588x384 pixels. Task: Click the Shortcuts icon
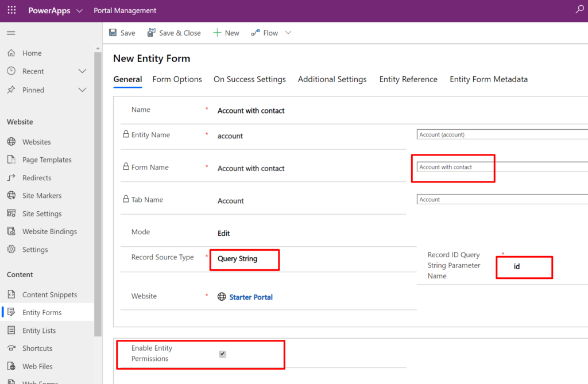11,348
